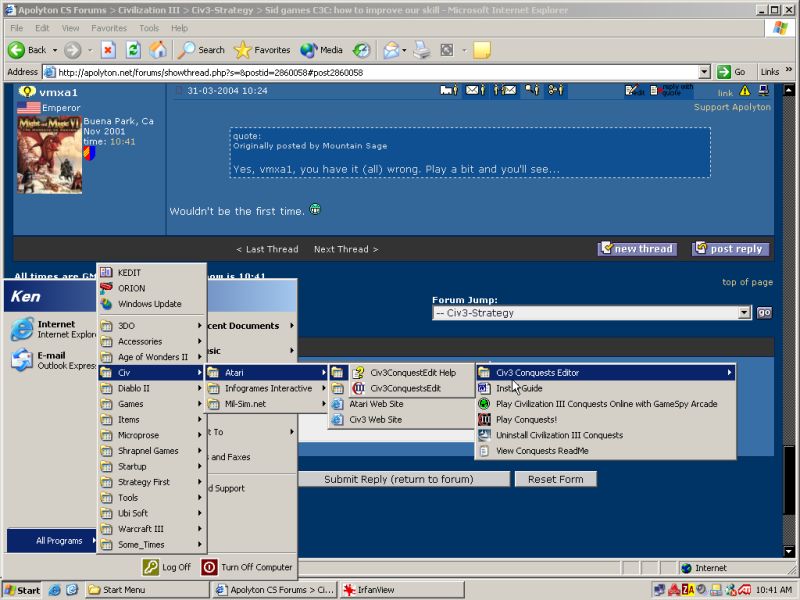
Task: Open the File menu
Action: click(x=16, y=28)
